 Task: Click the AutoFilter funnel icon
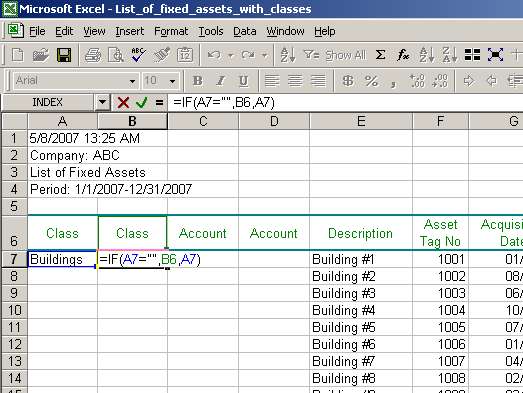pos(312,54)
